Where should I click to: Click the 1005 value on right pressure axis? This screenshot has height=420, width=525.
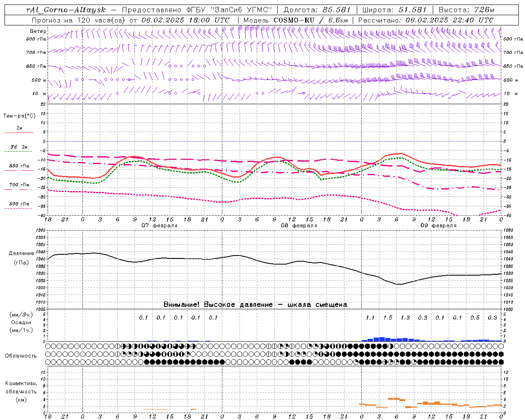coord(508,309)
